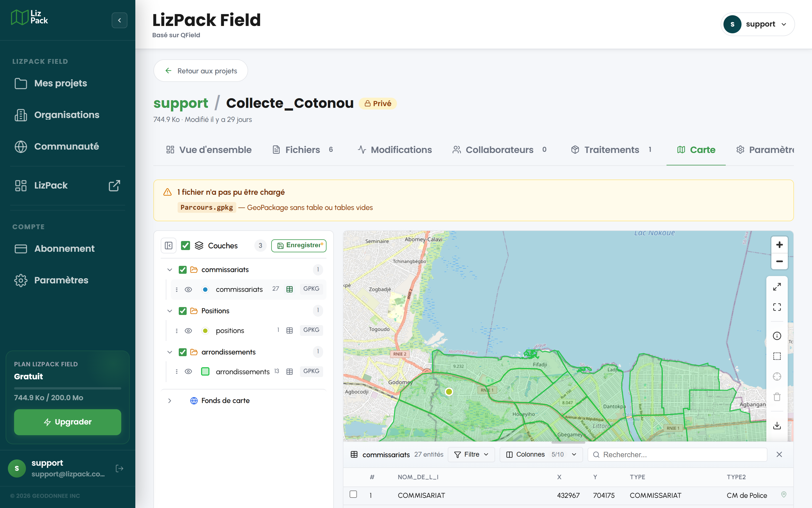Sort by NOM_DE_L_I column header
This screenshot has height=508, width=812.
point(418,477)
